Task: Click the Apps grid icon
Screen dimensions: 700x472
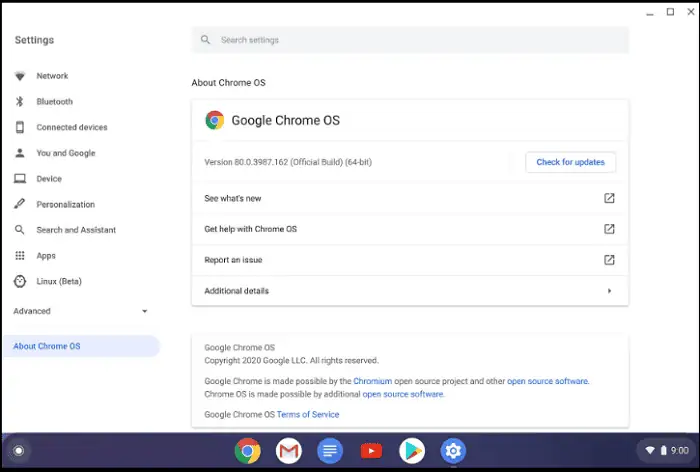Action: [x=20, y=255]
